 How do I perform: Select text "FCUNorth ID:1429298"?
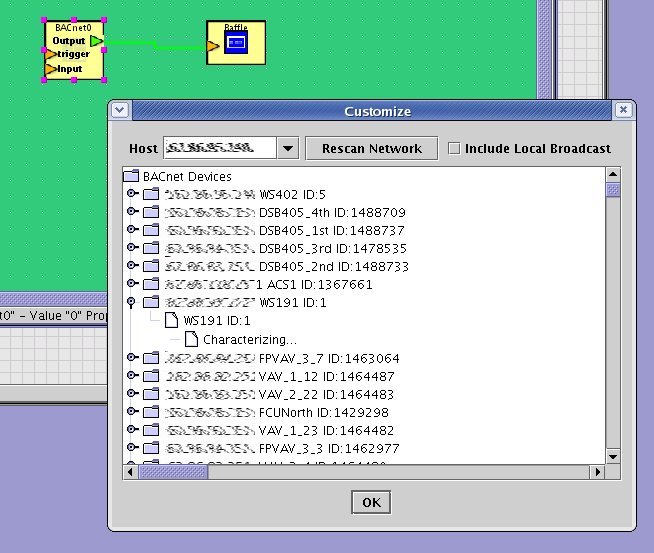[x=324, y=412]
